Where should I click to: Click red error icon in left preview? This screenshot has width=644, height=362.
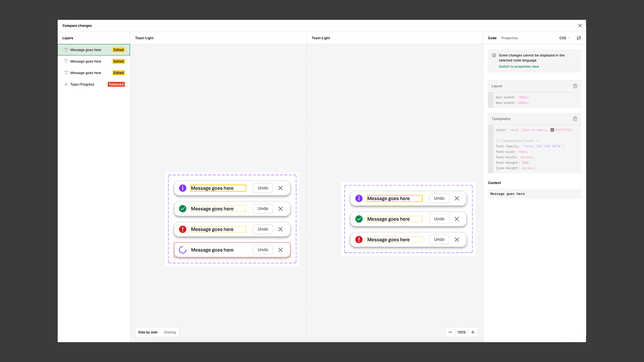[x=182, y=229]
